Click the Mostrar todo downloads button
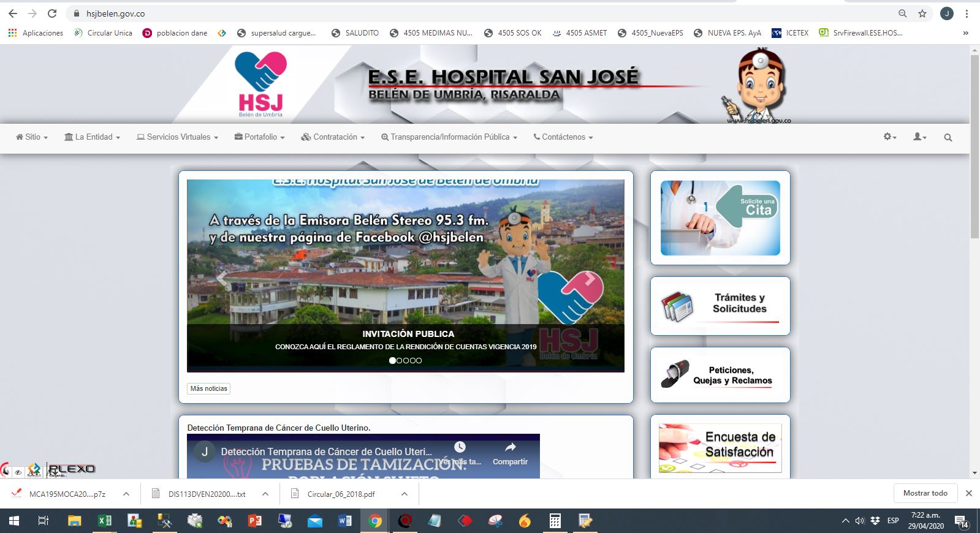980x533 pixels. coord(925,493)
